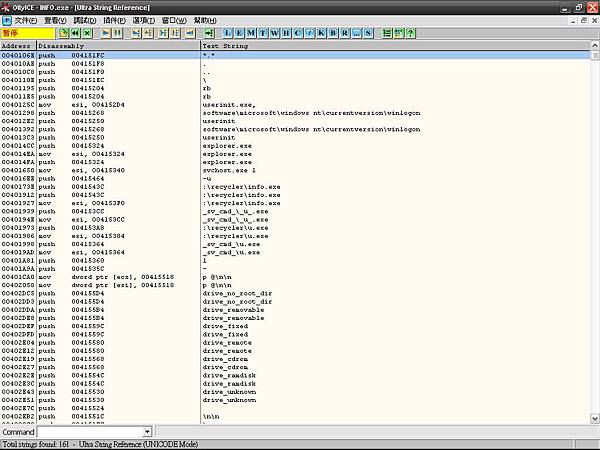Click the Execute till return icon
The image size is (600, 450).
(190, 33)
